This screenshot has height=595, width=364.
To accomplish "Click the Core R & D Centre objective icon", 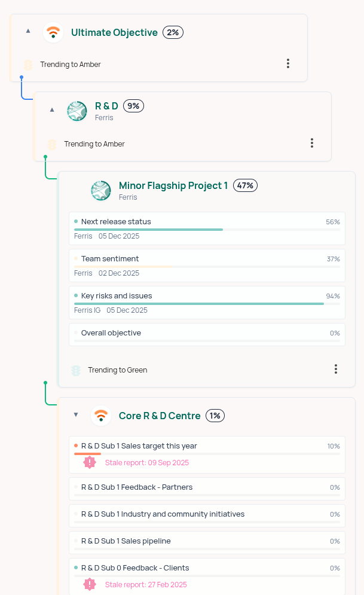I will tap(101, 416).
